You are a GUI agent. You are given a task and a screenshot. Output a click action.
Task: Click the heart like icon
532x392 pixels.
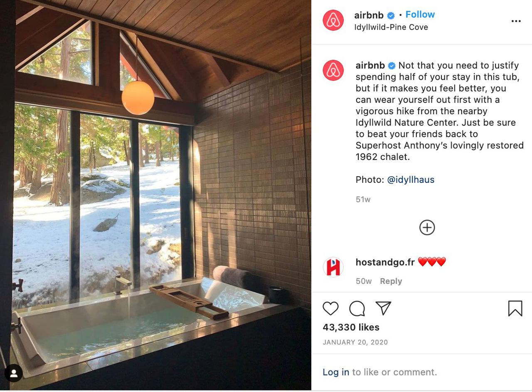(x=330, y=308)
